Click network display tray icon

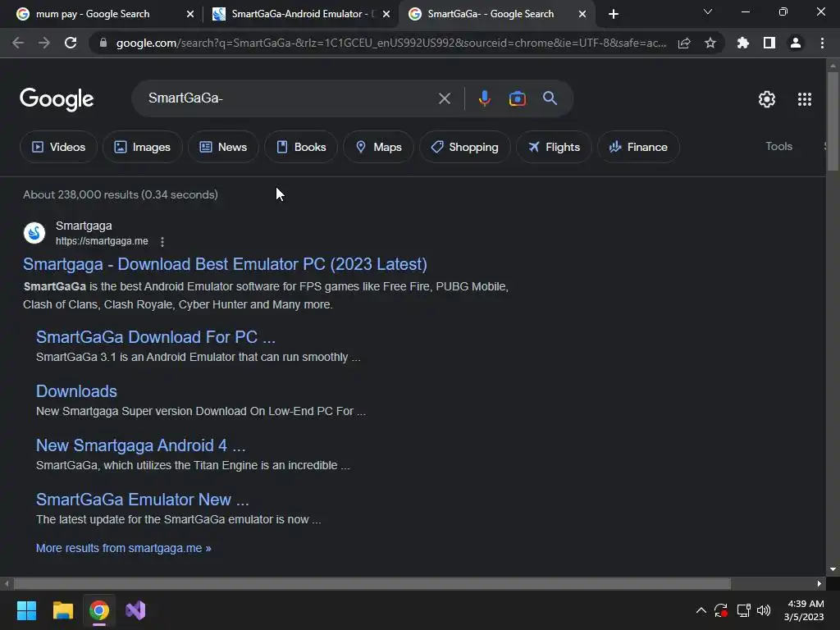[743, 610]
